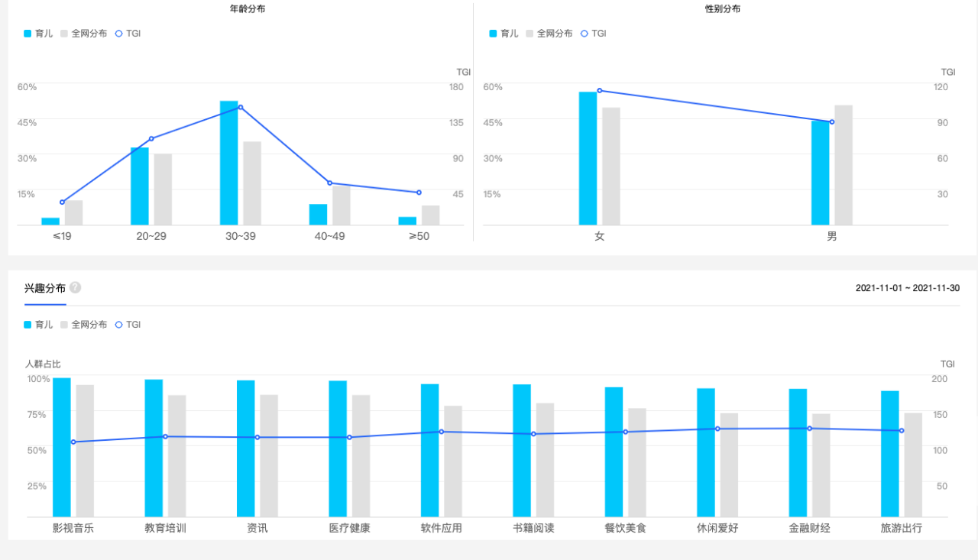978x560 pixels.
Task: Click the 30~39 age axis label
Action: (x=241, y=236)
